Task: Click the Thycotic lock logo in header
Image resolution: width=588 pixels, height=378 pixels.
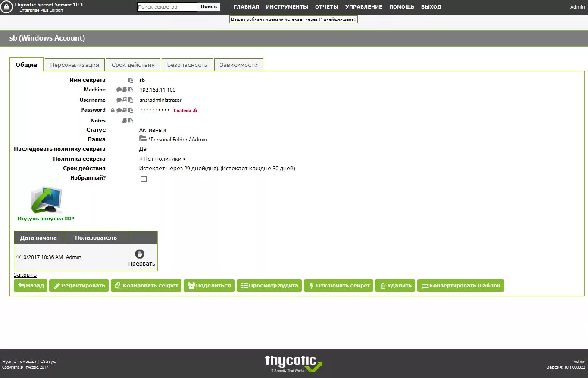Action: [x=6, y=7]
